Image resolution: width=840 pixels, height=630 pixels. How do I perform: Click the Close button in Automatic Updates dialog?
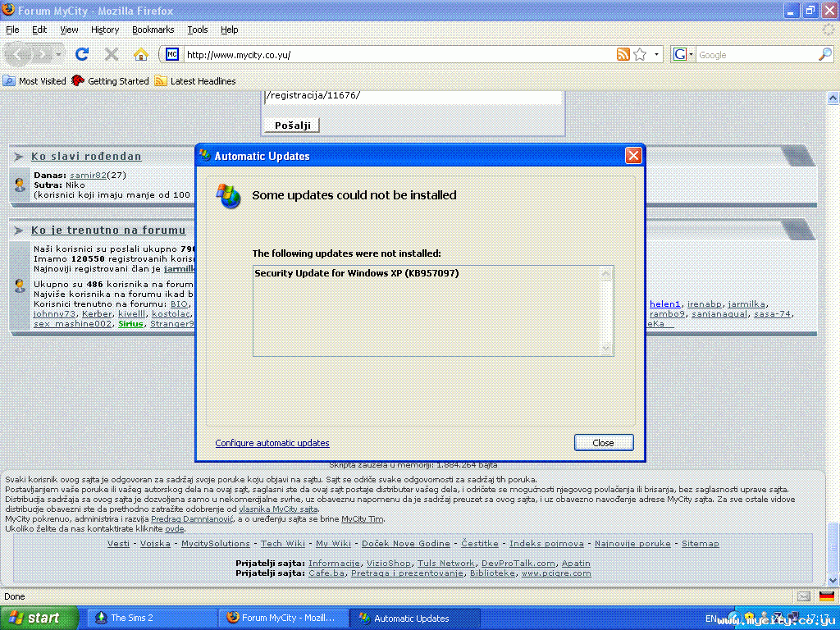pyautogui.click(x=604, y=442)
